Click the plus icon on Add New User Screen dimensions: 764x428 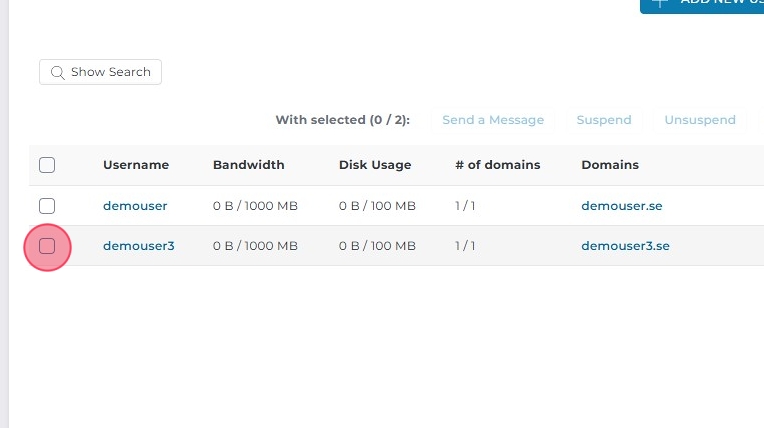(x=659, y=2)
